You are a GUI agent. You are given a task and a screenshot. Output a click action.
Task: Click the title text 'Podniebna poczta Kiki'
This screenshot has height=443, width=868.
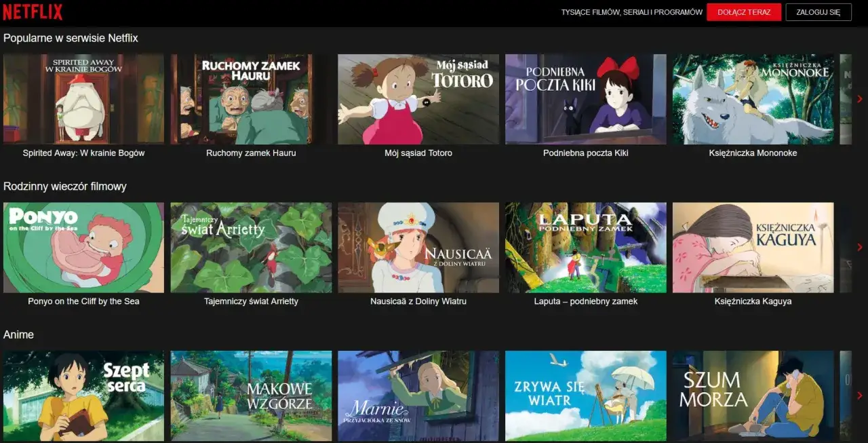586,153
